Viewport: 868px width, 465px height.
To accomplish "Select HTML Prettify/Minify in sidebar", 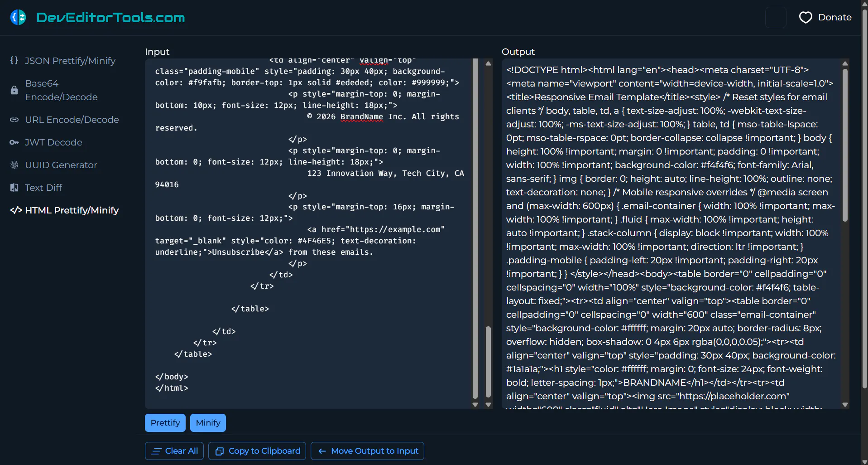I will (72, 210).
